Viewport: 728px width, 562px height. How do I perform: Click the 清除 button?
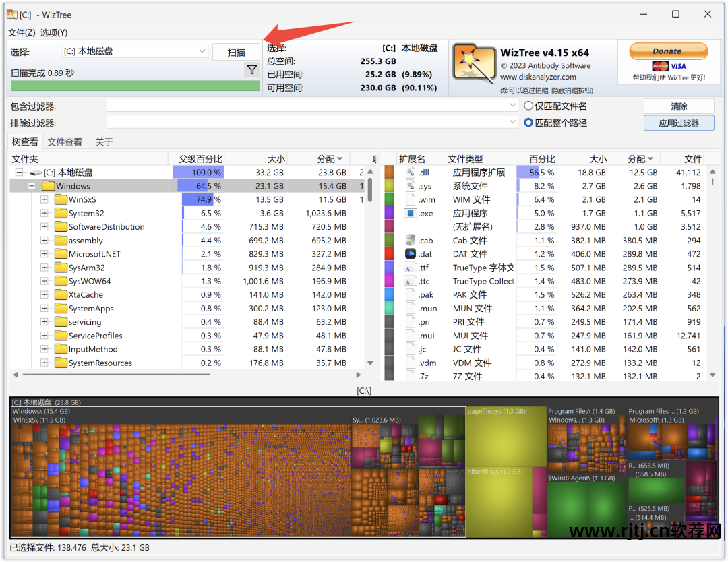pos(679,106)
